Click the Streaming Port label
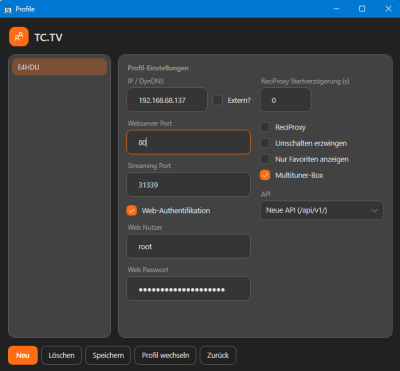Screen dimensions: 400x371 149,166
